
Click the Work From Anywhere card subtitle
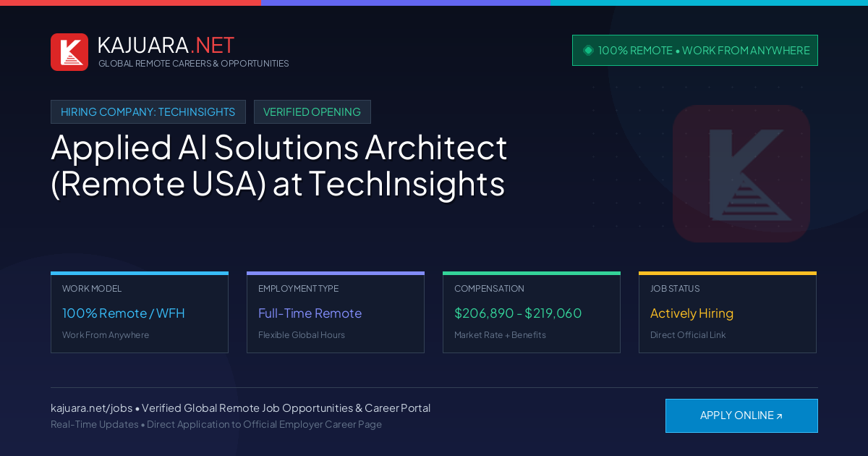click(106, 335)
